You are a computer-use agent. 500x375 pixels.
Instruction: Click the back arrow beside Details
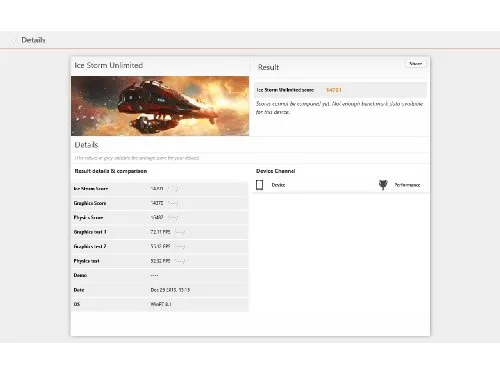[x=15, y=40]
